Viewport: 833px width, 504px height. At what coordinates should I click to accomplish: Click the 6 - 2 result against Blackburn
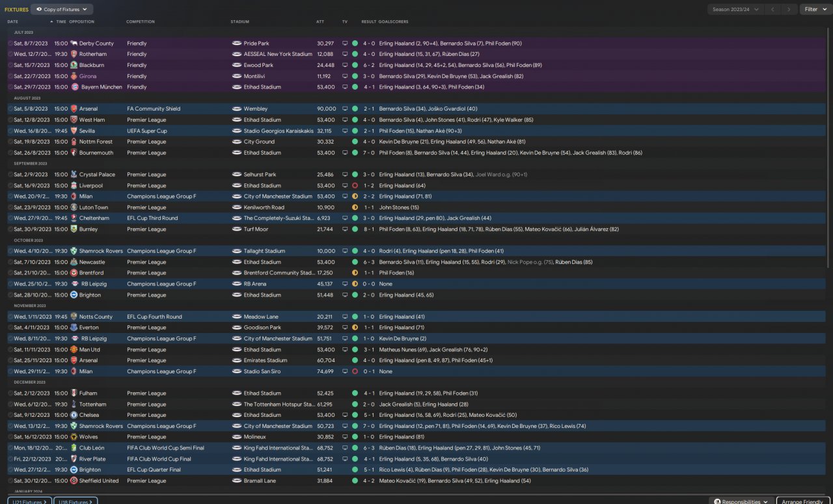pyautogui.click(x=369, y=65)
